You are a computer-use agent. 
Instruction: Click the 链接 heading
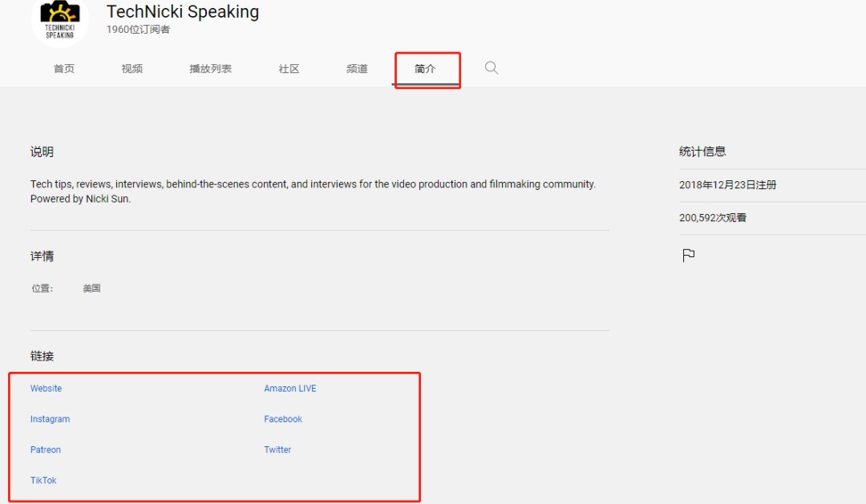[x=42, y=356]
